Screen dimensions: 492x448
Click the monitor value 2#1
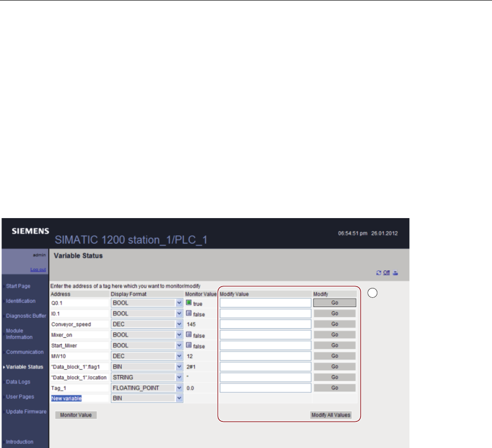point(191,367)
